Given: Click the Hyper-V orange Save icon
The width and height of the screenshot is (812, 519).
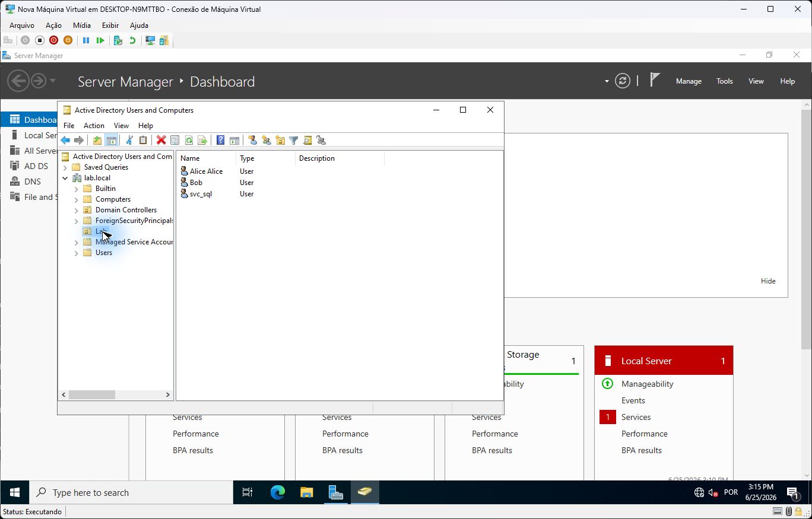Looking at the screenshot, I should click(x=68, y=40).
